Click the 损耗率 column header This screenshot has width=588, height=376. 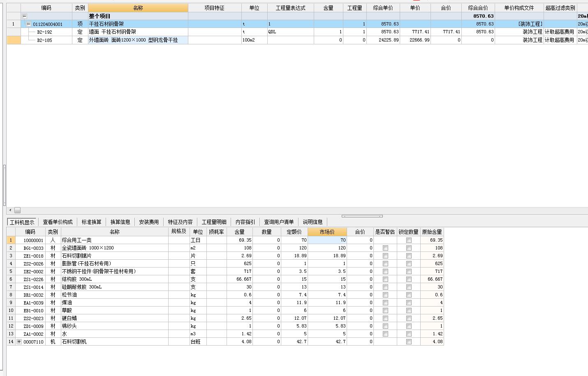(216, 232)
